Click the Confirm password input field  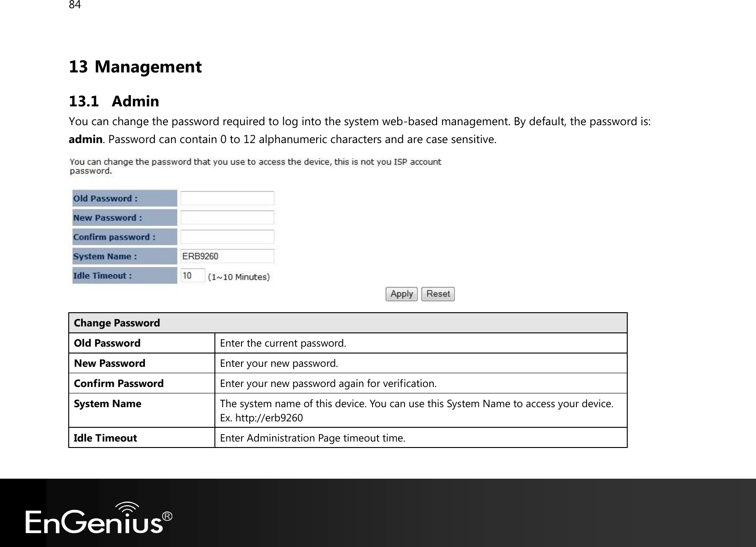pyautogui.click(x=227, y=237)
